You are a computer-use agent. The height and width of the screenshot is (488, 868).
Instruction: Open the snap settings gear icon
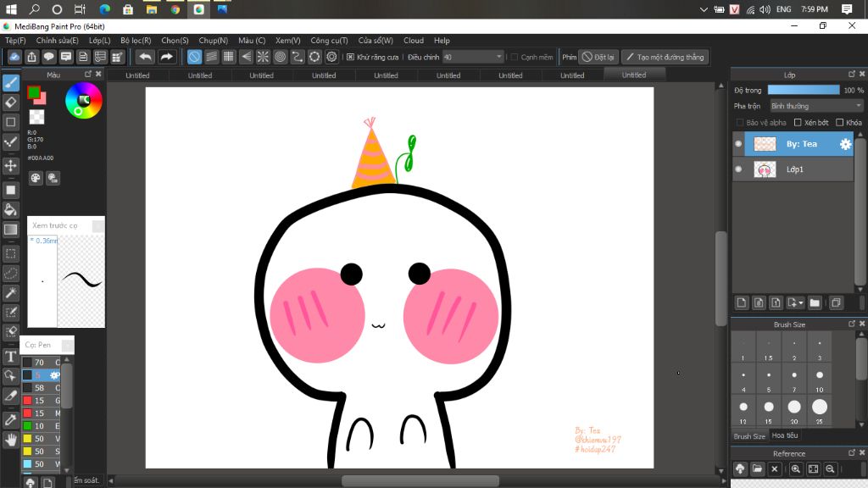pos(331,57)
